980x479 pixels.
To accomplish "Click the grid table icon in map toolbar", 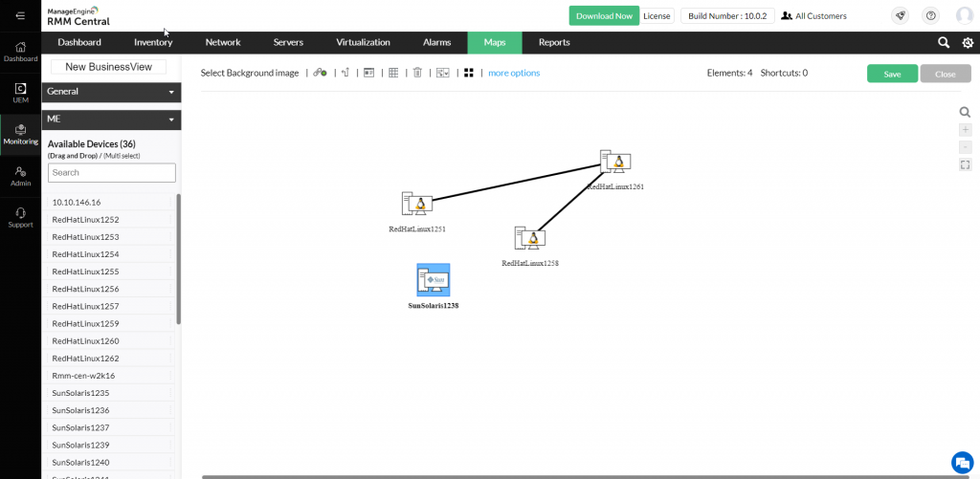I will (x=392, y=73).
